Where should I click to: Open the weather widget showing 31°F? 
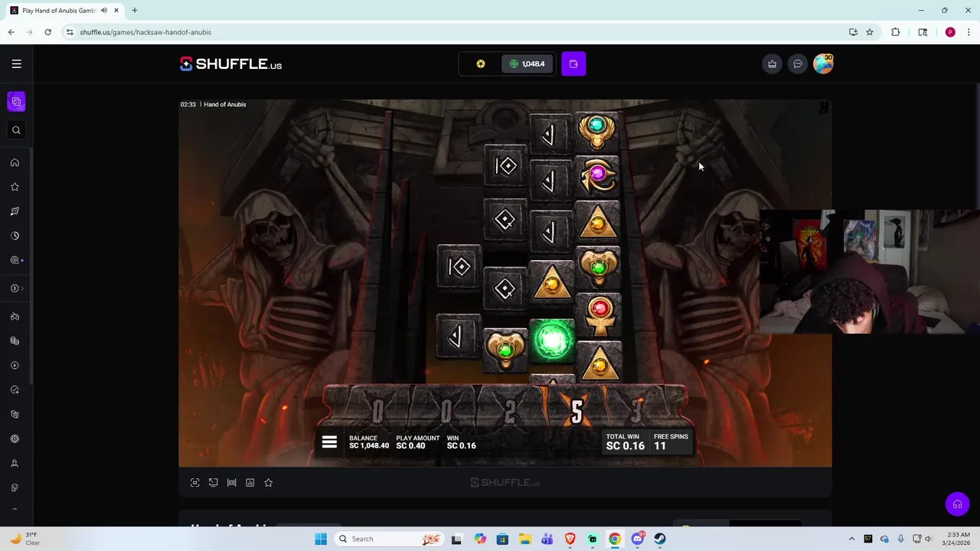[25, 539]
